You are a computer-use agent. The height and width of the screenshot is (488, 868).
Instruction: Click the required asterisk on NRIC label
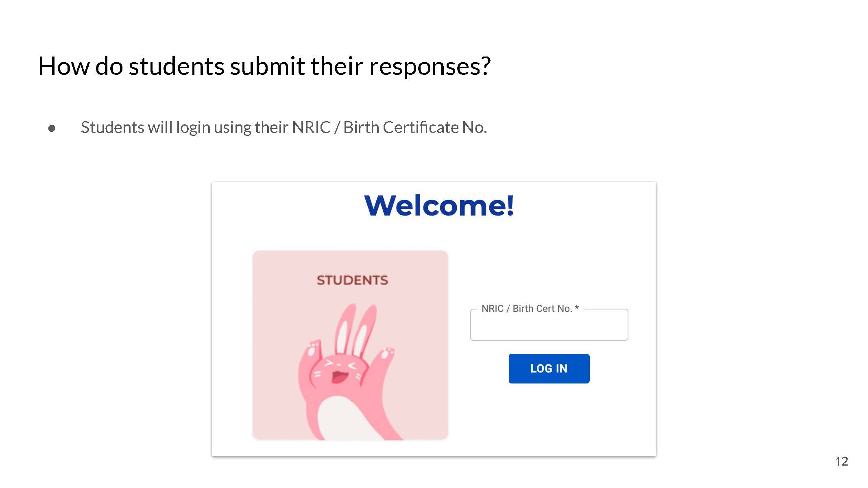click(576, 308)
